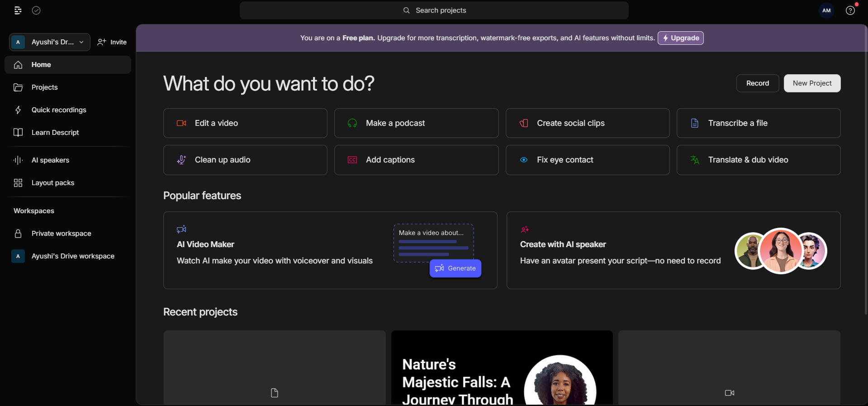Choose Fix eye contact
Viewport: 868px width, 406px height.
tap(588, 160)
